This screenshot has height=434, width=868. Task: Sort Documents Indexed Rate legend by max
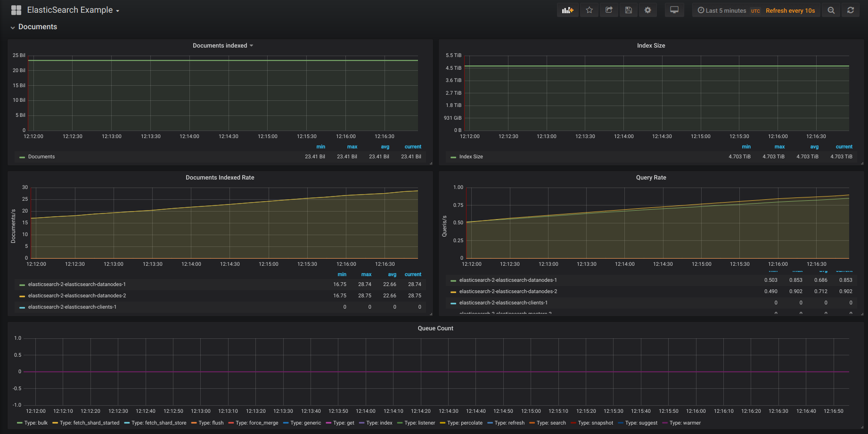pyautogui.click(x=366, y=274)
